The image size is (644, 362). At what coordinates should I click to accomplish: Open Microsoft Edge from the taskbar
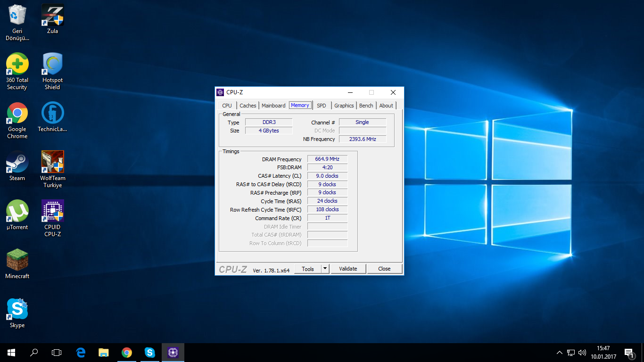(x=81, y=352)
